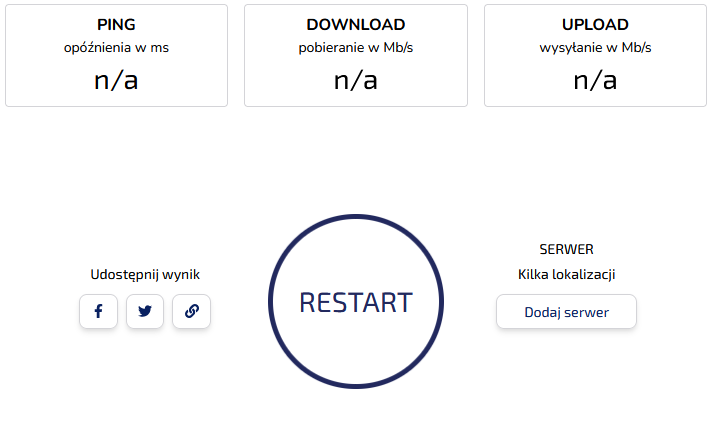Click the 'wysyłanie w Mb/s' subtitle
The image size is (721, 421).
tap(595, 48)
